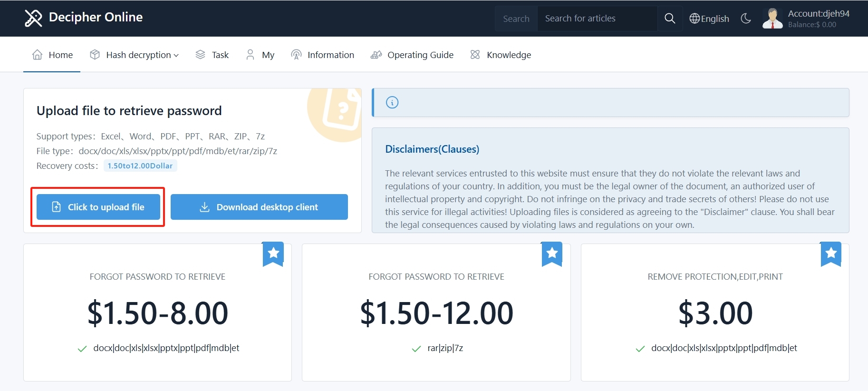Open the Information section
868x391 pixels.
322,55
